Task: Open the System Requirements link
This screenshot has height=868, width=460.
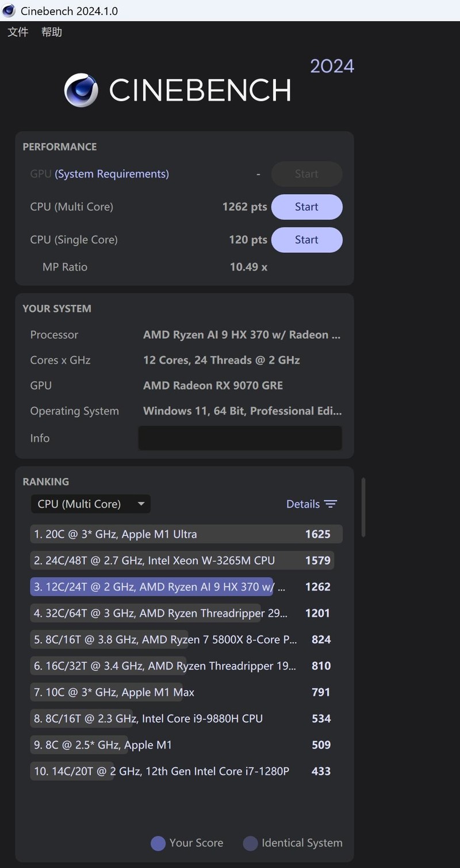Action: [112, 173]
